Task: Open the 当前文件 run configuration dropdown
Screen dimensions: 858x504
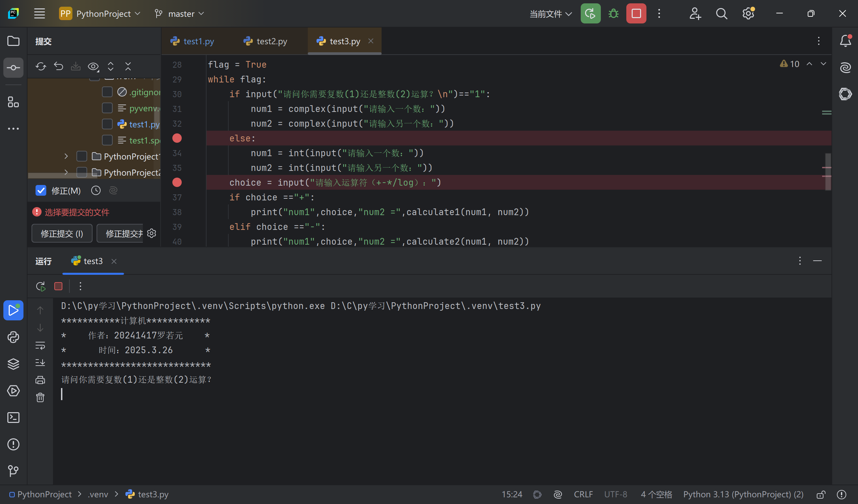Action: click(550, 14)
